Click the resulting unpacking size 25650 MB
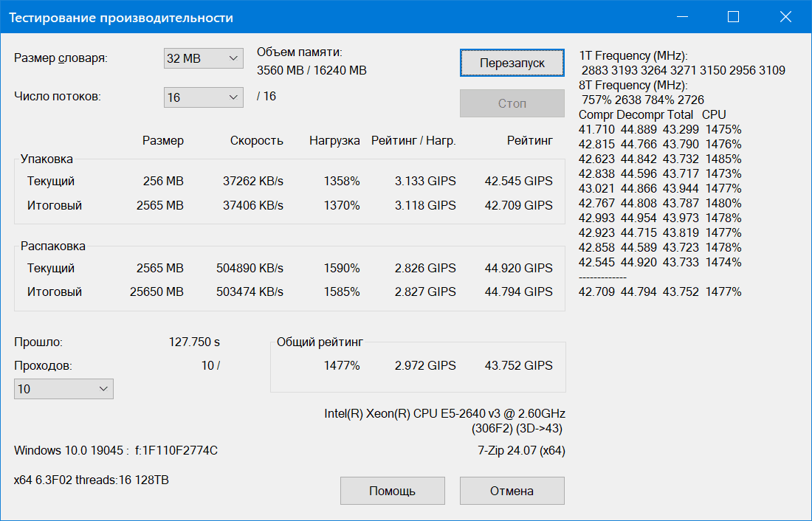The height and width of the screenshot is (521, 812). [156, 292]
